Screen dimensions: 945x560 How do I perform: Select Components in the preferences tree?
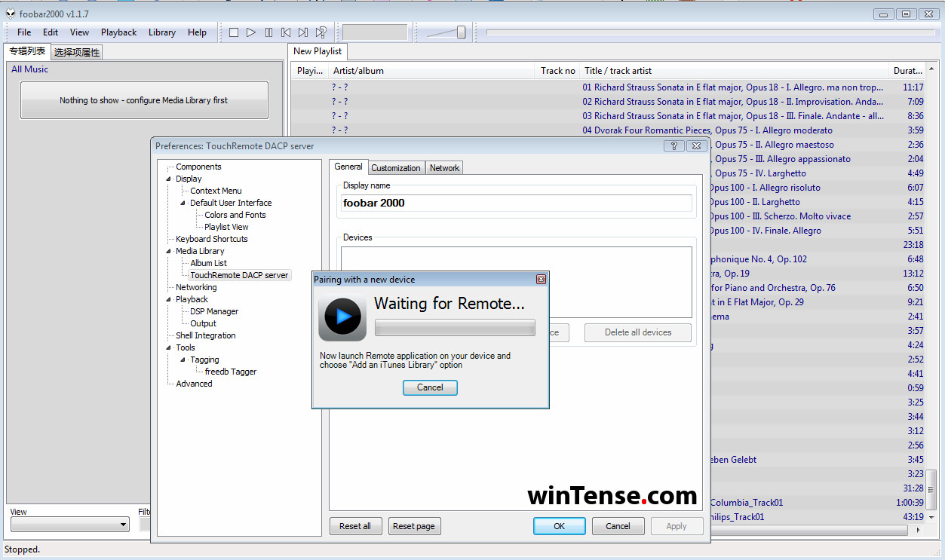(198, 167)
